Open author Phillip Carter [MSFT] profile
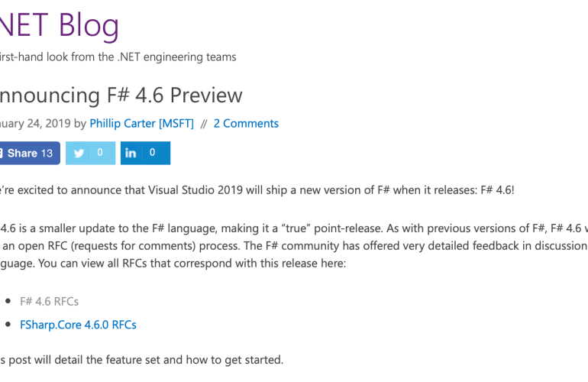This screenshot has width=588, height=382. coord(141,123)
